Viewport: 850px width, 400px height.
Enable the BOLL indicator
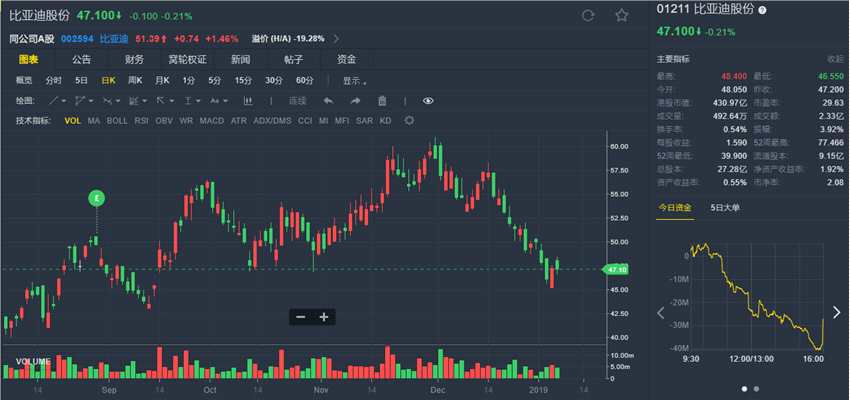117,121
